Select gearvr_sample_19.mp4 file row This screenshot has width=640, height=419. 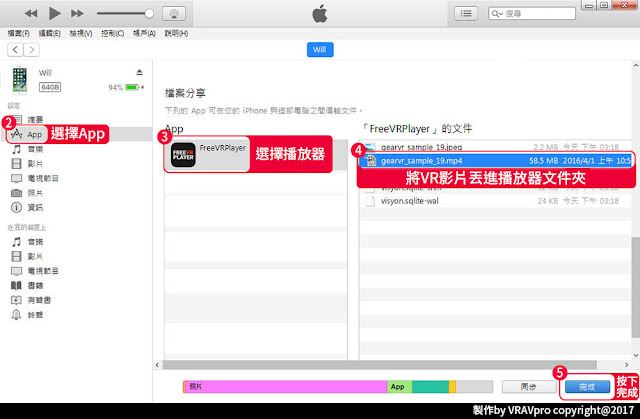(496, 161)
